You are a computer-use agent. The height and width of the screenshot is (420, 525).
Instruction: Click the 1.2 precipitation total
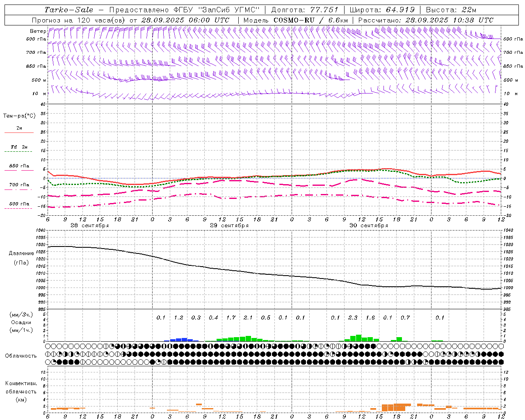point(178,318)
